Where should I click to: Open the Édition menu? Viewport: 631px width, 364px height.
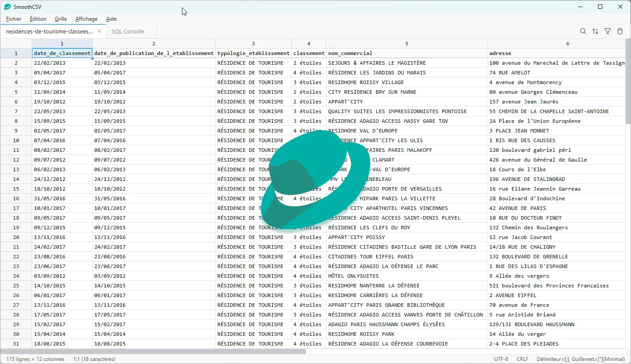click(37, 19)
